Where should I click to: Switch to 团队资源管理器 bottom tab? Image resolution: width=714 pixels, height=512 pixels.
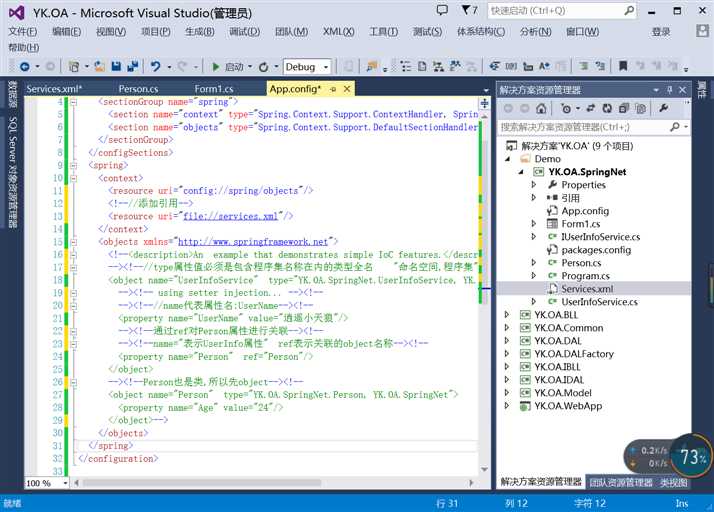coord(621,482)
